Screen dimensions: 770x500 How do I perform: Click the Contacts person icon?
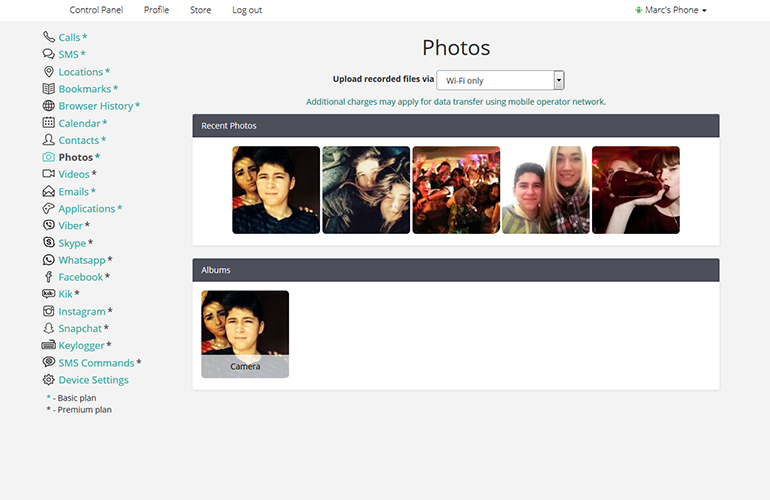49,140
